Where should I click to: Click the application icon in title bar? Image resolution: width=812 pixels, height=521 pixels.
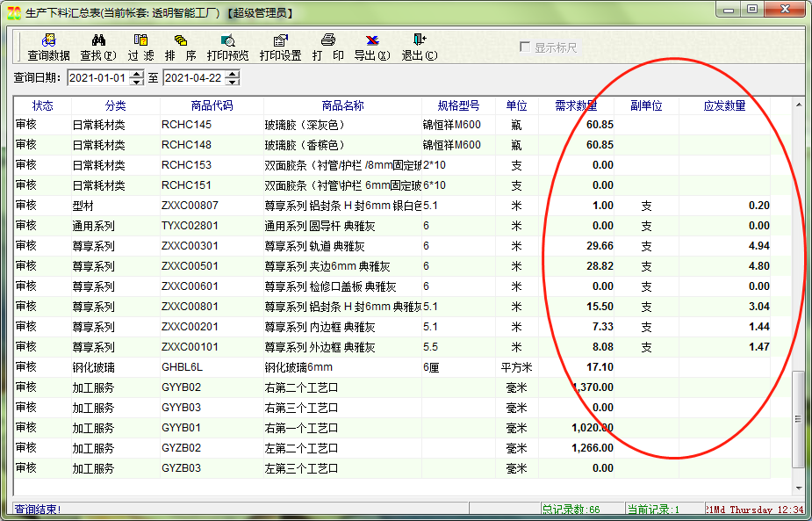14,12
